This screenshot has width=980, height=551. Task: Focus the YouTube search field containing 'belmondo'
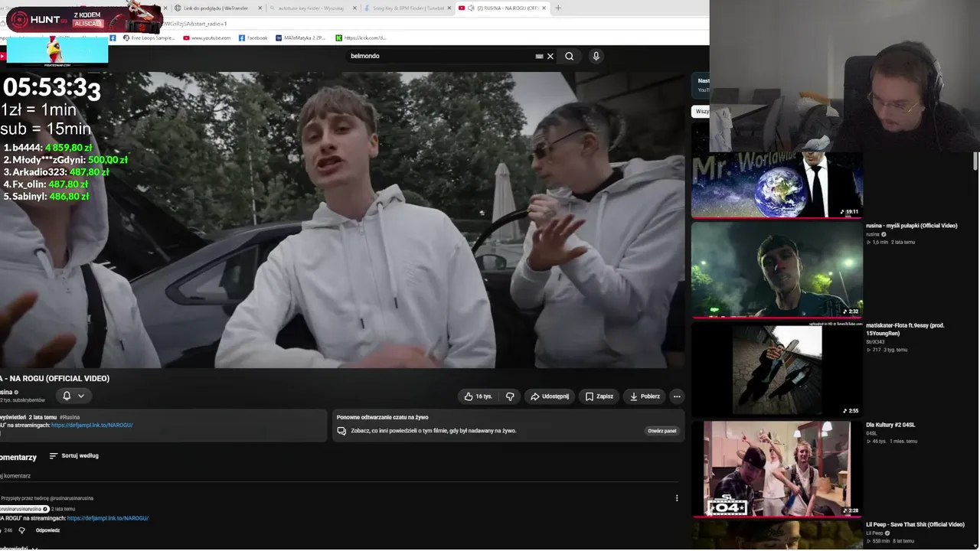tap(440, 56)
